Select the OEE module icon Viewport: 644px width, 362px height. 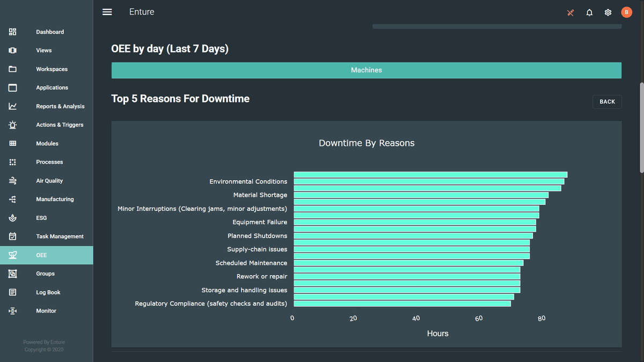(12, 255)
